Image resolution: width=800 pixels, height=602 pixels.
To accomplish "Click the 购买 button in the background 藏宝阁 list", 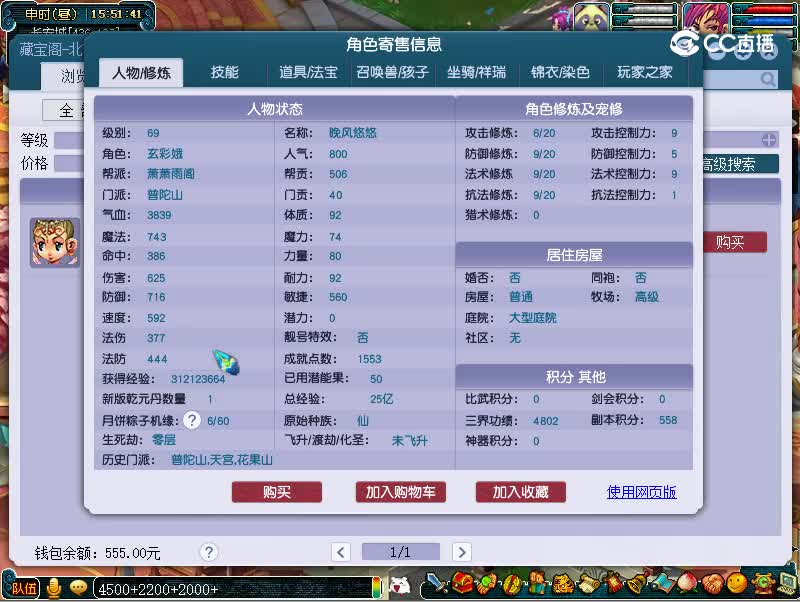I will click(x=735, y=242).
